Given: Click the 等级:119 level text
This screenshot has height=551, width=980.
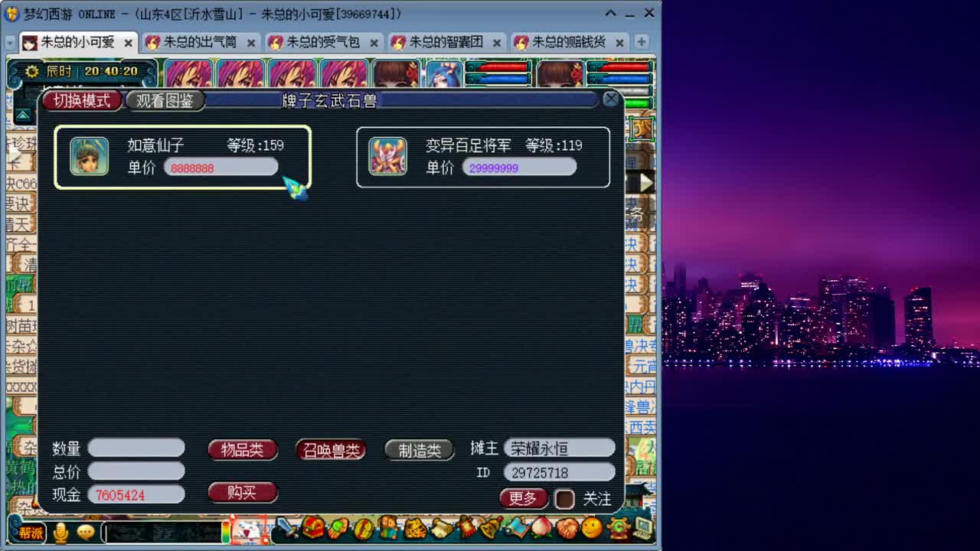Looking at the screenshot, I should [554, 145].
